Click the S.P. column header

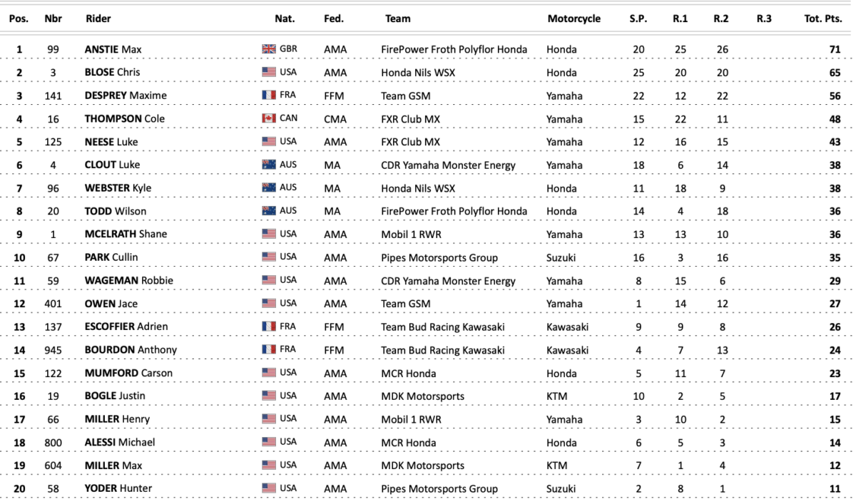(x=638, y=19)
